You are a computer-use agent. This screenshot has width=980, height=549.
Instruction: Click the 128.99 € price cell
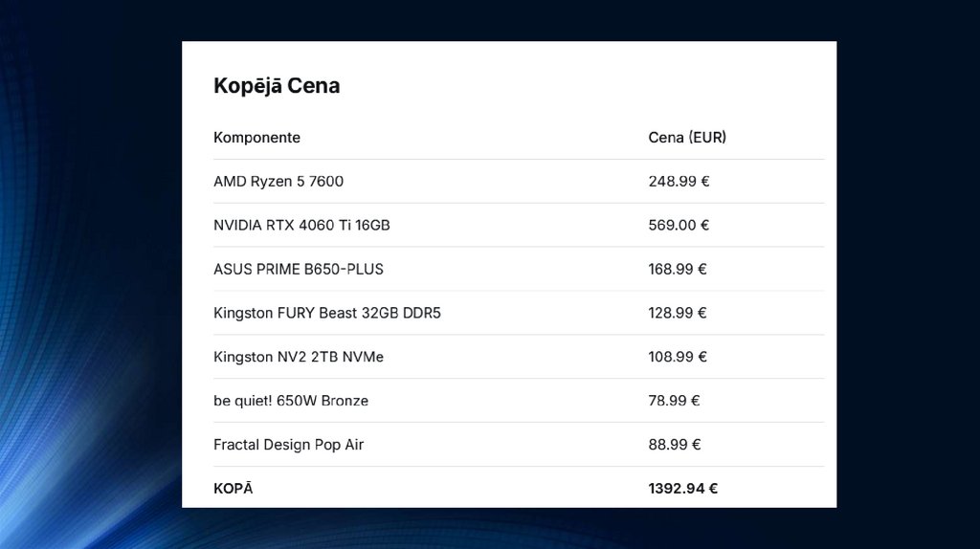pos(678,313)
